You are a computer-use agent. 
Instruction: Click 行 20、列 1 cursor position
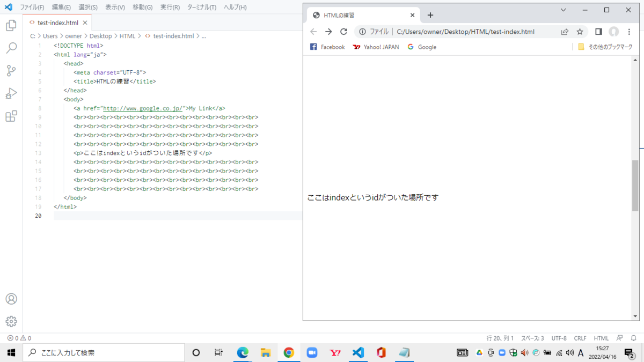(x=500, y=338)
